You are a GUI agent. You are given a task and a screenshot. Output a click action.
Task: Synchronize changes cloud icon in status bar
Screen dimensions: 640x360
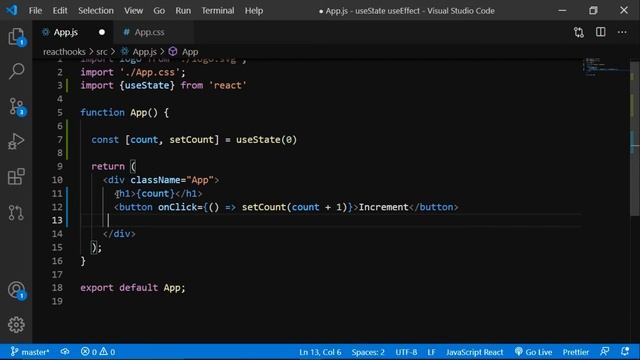(65, 351)
